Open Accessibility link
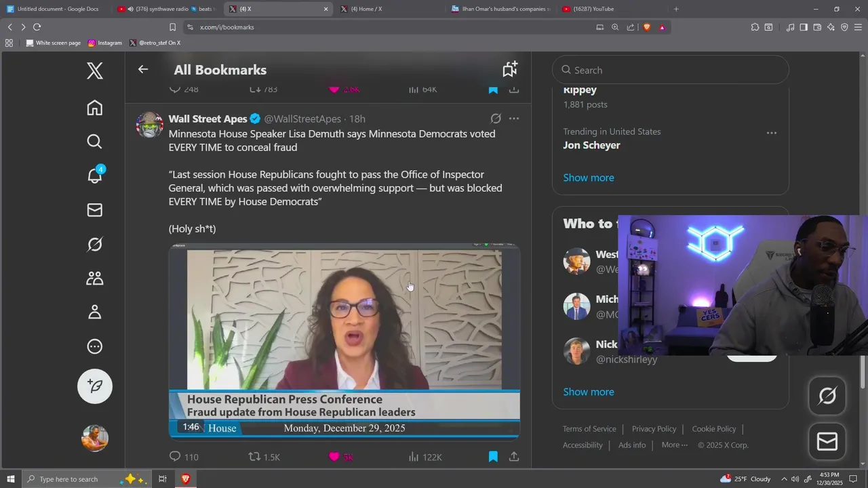Screen dimensions: 868x488 583,445
